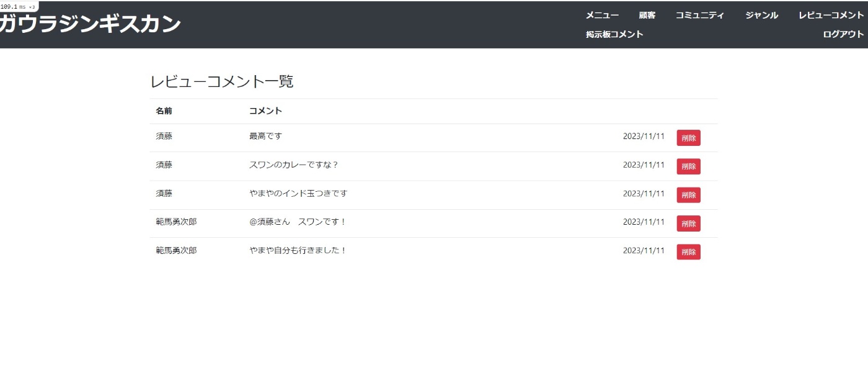Click the コメント column header
The image size is (868, 370).
pos(265,111)
